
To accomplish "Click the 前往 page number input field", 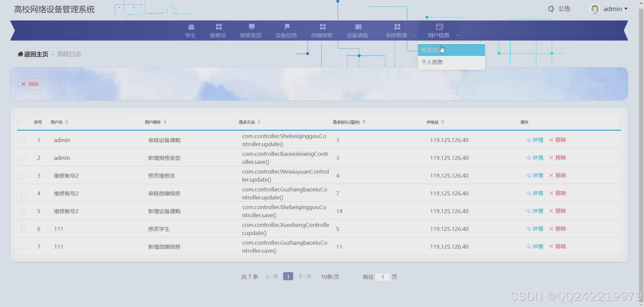I will tap(383, 277).
